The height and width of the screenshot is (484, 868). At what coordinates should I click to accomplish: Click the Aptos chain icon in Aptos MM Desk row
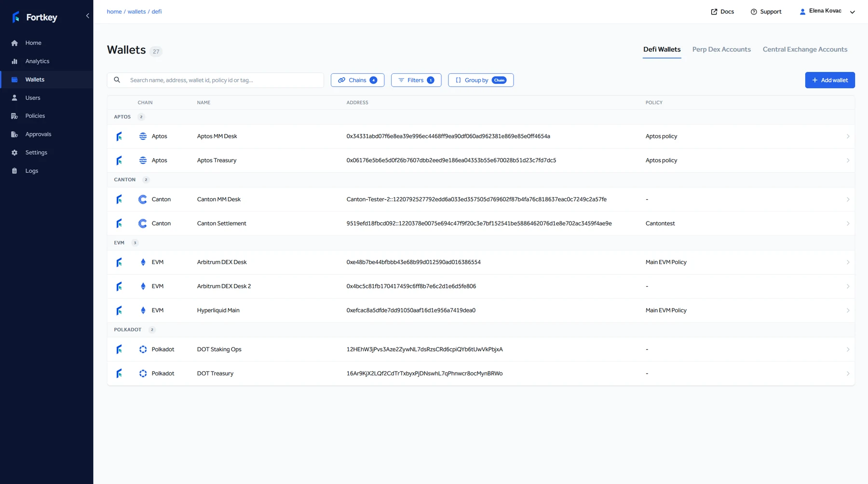143,136
